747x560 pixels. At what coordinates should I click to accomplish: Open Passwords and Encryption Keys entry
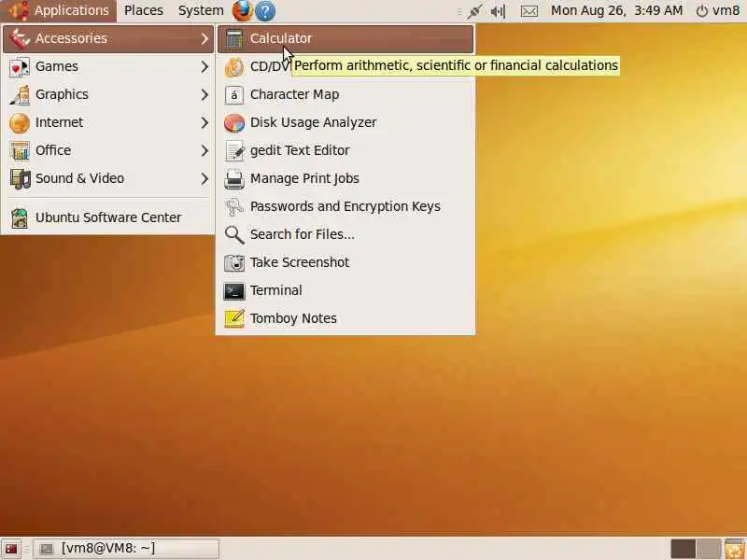[345, 206]
